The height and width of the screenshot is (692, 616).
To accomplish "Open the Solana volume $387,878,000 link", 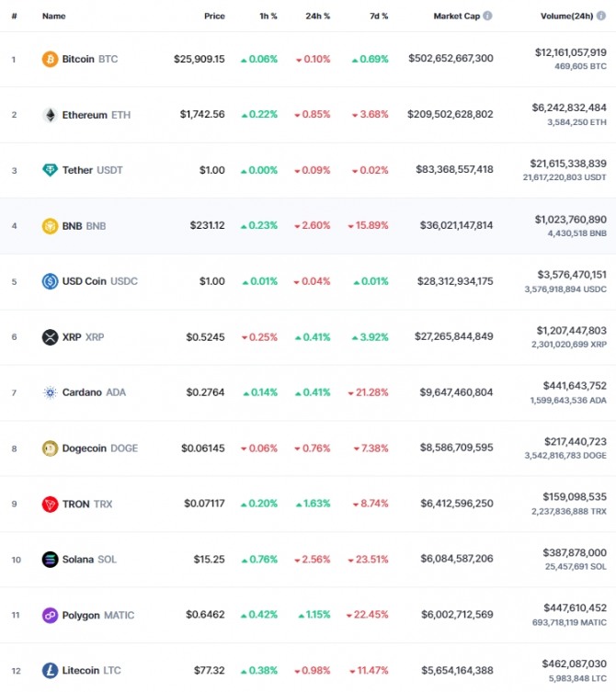I will 575,552.
